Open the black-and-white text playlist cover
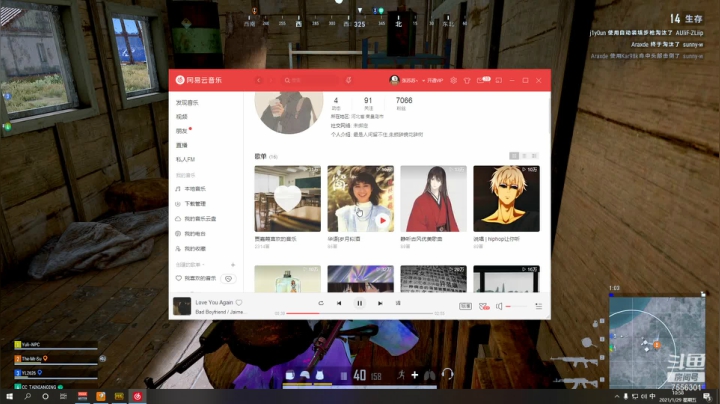 point(433,279)
